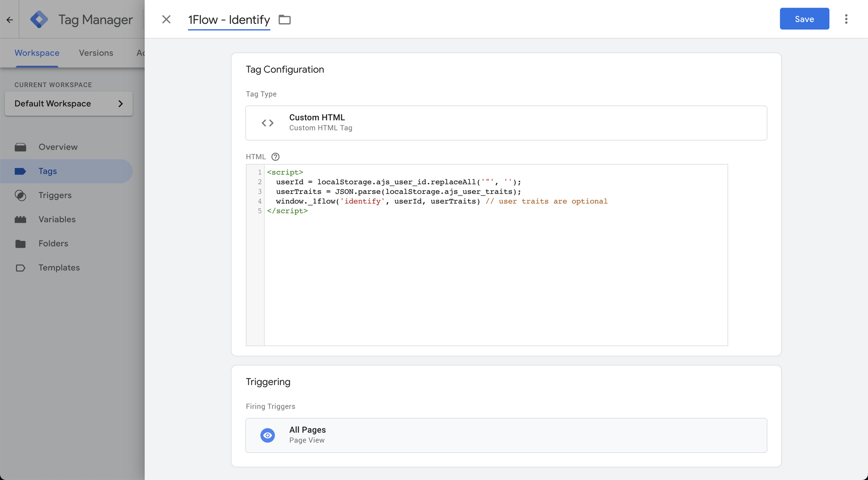Click the closing </script> line
Screen dimensions: 868x480
pos(287,211)
